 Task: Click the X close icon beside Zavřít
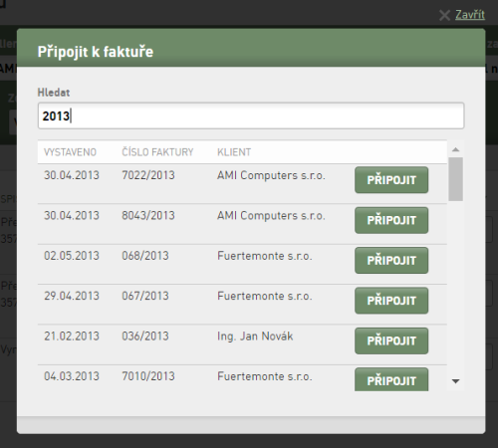[x=444, y=15]
